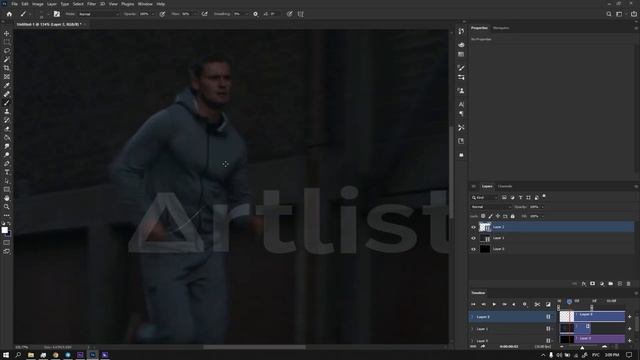Select the Eraser tool
The width and height of the screenshot is (640, 360).
point(7,129)
